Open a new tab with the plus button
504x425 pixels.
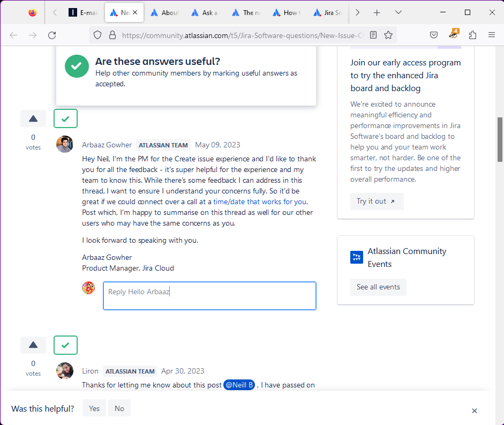[377, 12]
